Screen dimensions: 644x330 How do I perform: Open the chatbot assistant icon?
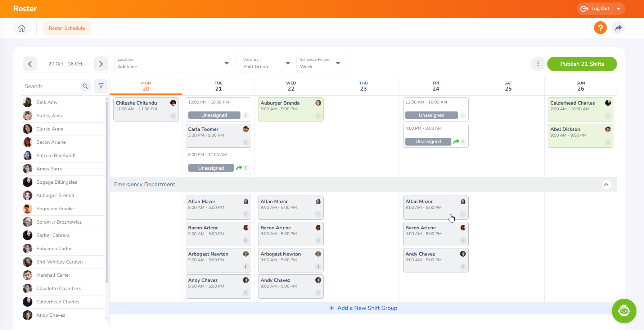(x=624, y=311)
